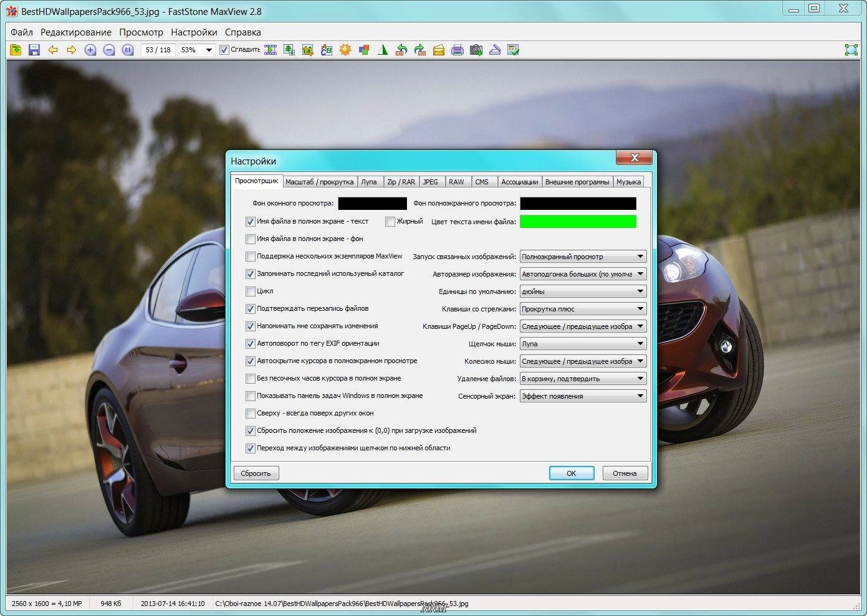Toggle Напоминать мне сохранять изменения
The width and height of the screenshot is (867, 616).
pyautogui.click(x=250, y=326)
